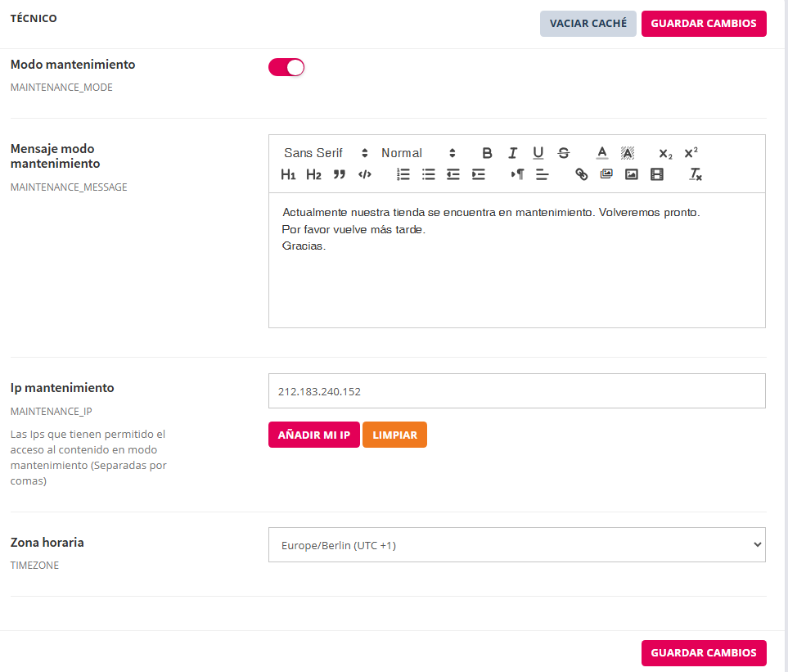788x672 pixels.
Task: Insert a video with the film icon
Action: click(x=656, y=174)
